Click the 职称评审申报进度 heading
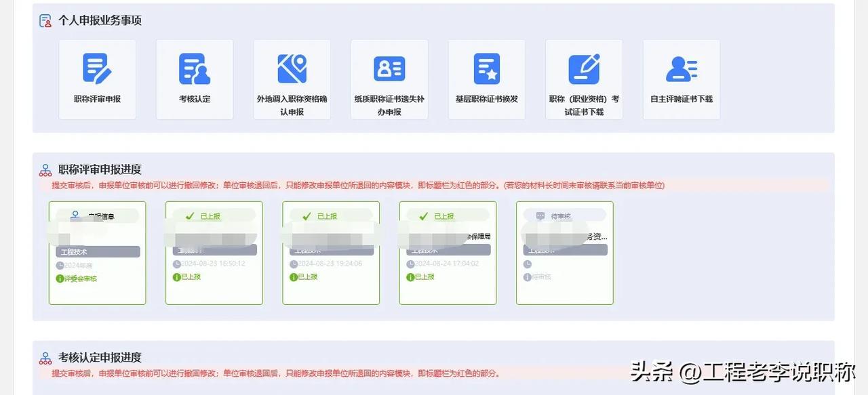The image size is (868, 395). (x=100, y=170)
